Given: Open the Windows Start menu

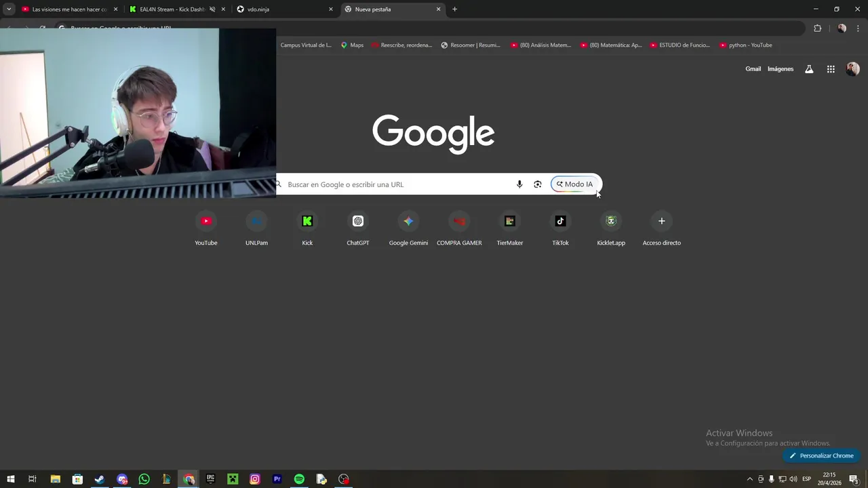Looking at the screenshot, I should coord(11,479).
